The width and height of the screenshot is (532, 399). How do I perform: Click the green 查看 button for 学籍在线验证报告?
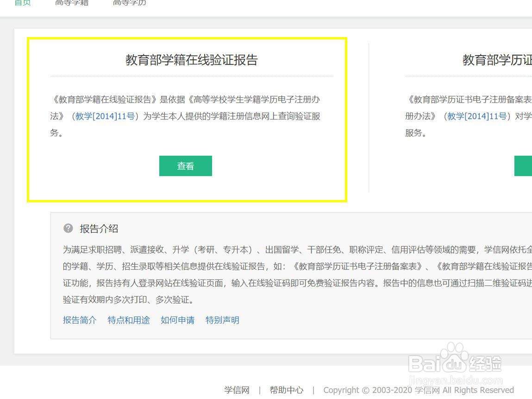(185, 166)
